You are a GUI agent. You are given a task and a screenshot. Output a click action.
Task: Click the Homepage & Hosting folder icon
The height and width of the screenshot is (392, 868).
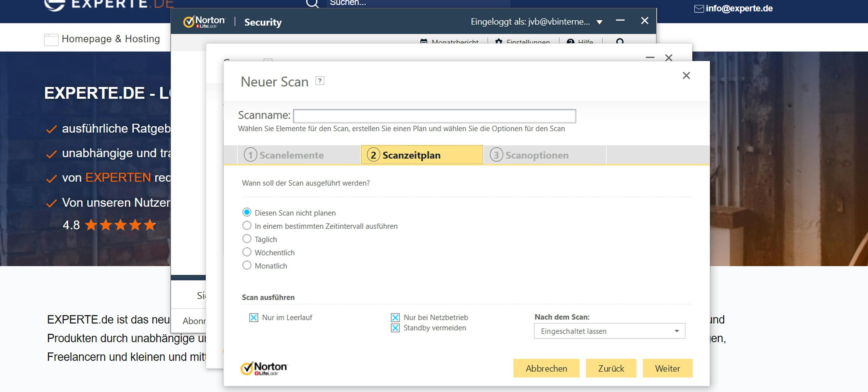pos(51,39)
